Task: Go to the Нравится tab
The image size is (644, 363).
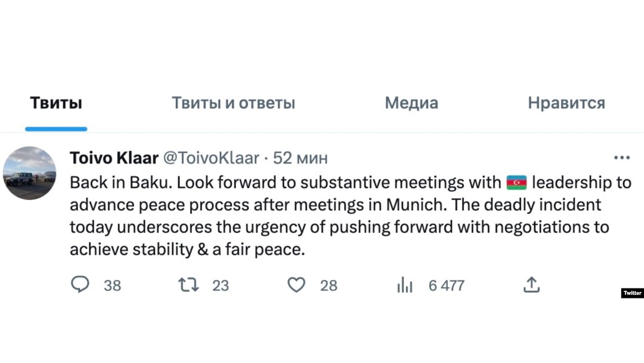Action: 566,103
